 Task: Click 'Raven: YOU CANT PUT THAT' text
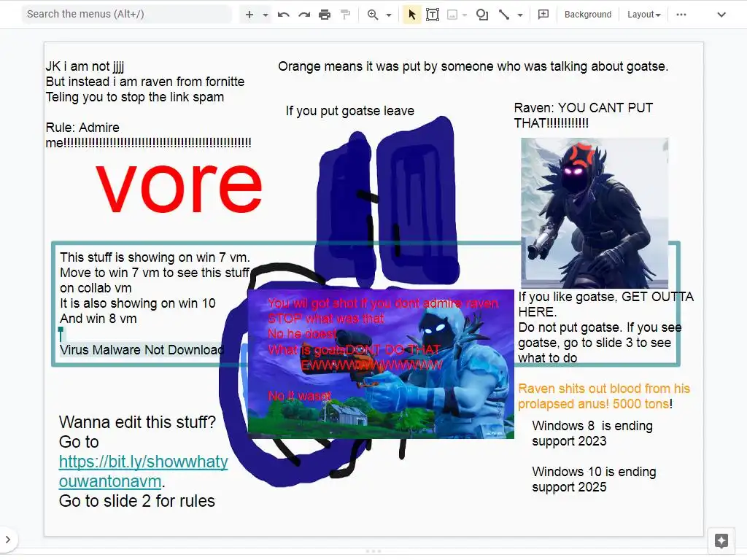point(583,115)
